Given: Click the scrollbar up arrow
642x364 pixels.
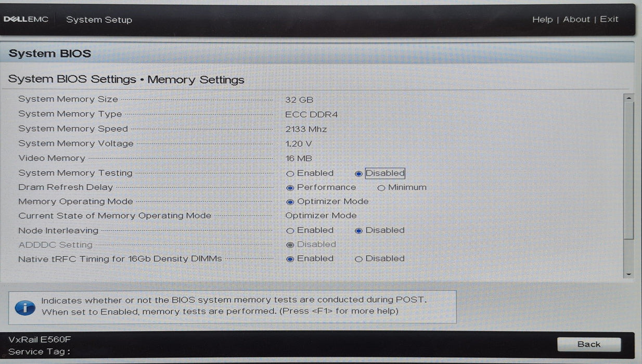Looking at the screenshot, I should tap(629, 98).
